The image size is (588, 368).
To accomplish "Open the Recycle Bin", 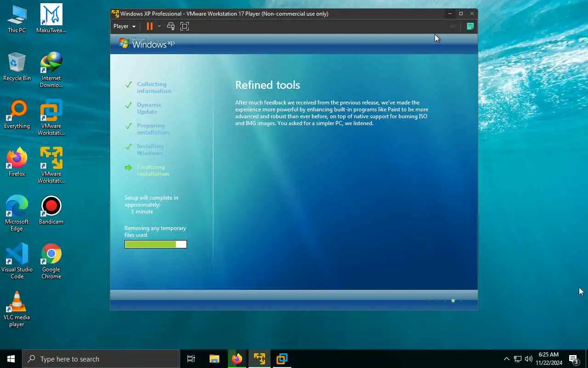I will [x=17, y=67].
